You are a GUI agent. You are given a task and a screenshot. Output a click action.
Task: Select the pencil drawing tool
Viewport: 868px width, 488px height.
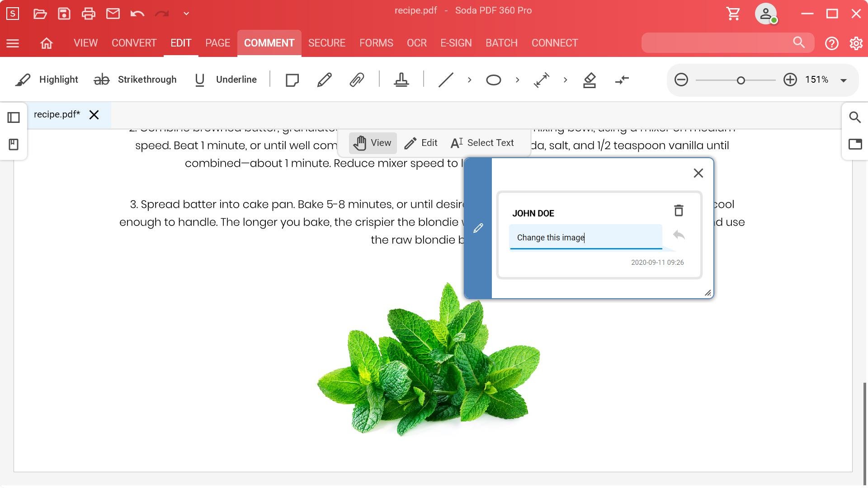325,80
